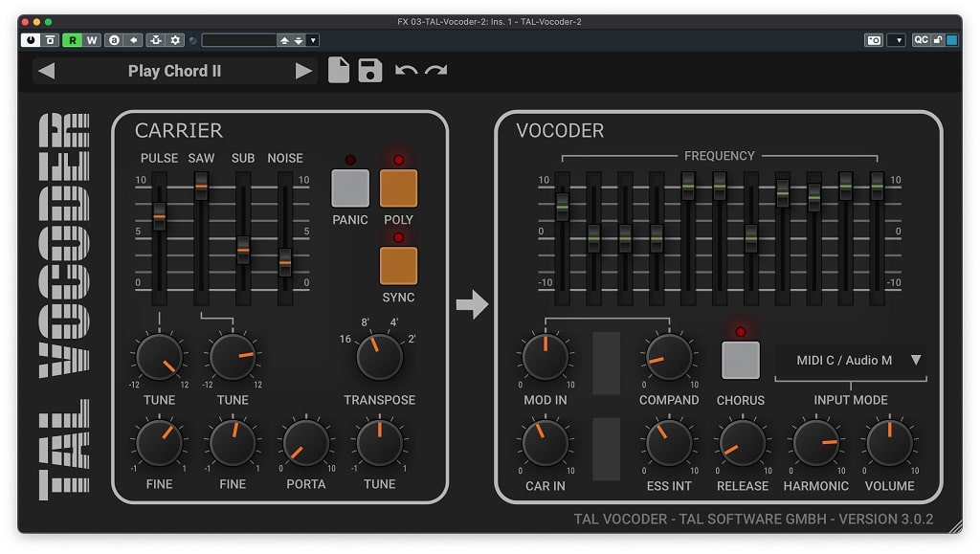Click the Play Chord II preset name
Viewport: 980px width, 554px height.
pyautogui.click(x=174, y=71)
